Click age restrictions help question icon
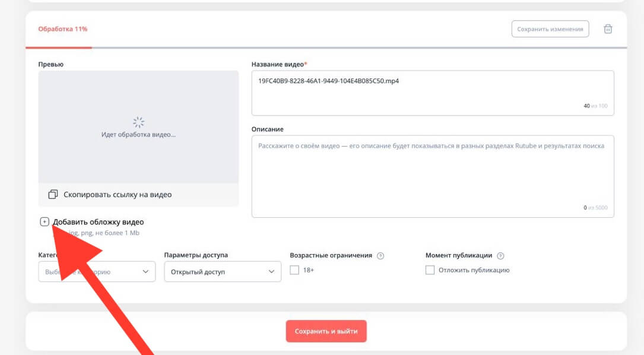 [380, 256]
